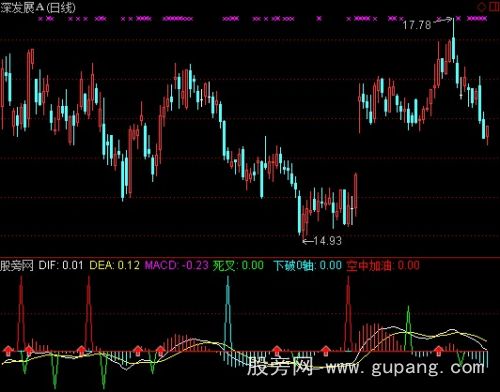Click the green upward spike above the zero axis
500x392 pixels.
(408, 328)
